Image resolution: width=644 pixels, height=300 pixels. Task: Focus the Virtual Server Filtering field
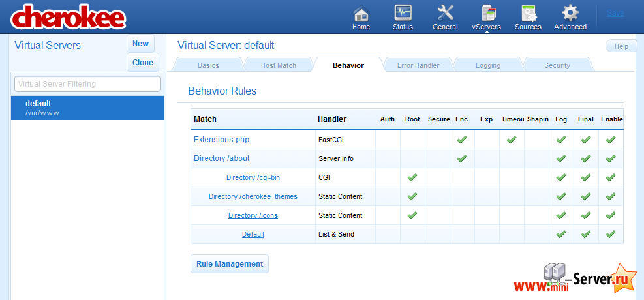coord(87,84)
